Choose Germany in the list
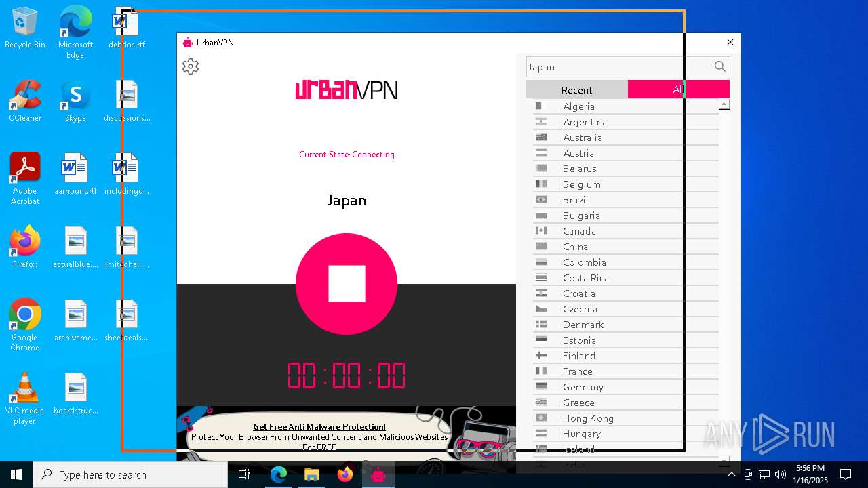 (x=626, y=387)
